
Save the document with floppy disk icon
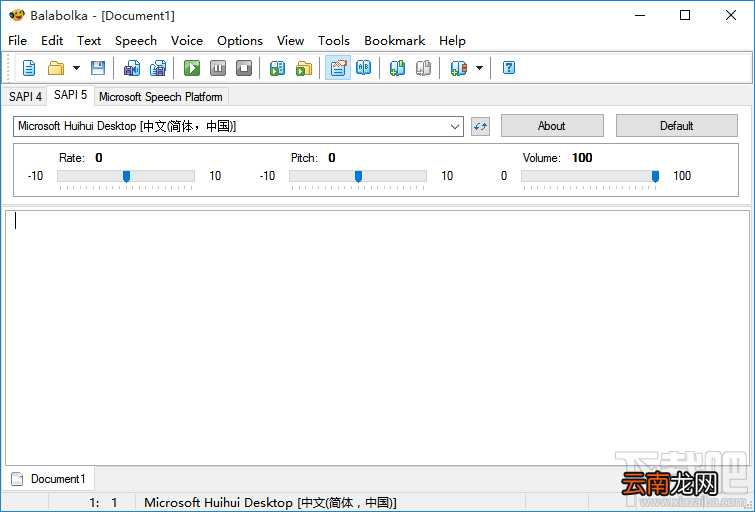click(x=98, y=68)
